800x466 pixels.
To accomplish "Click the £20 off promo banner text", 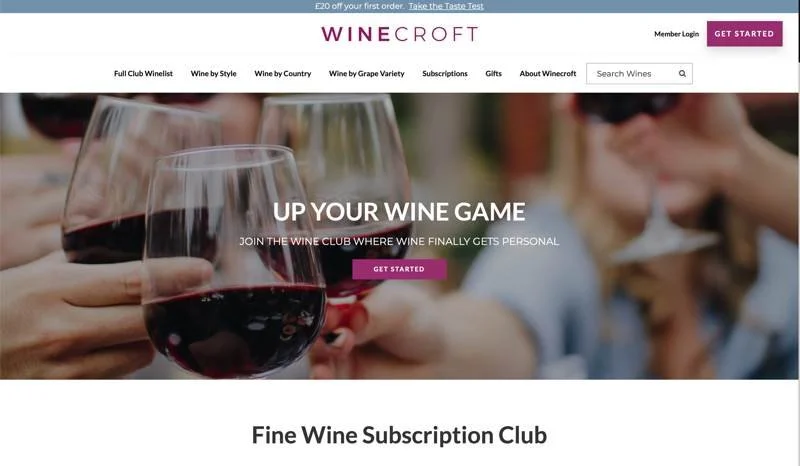I will [x=360, y=6].
